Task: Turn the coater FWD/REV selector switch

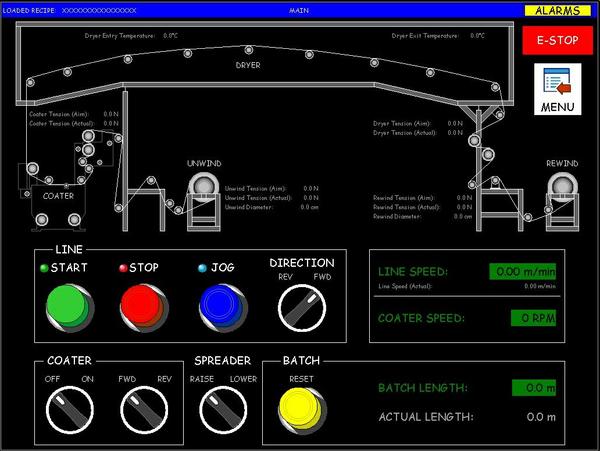Action: pos(144,410)
